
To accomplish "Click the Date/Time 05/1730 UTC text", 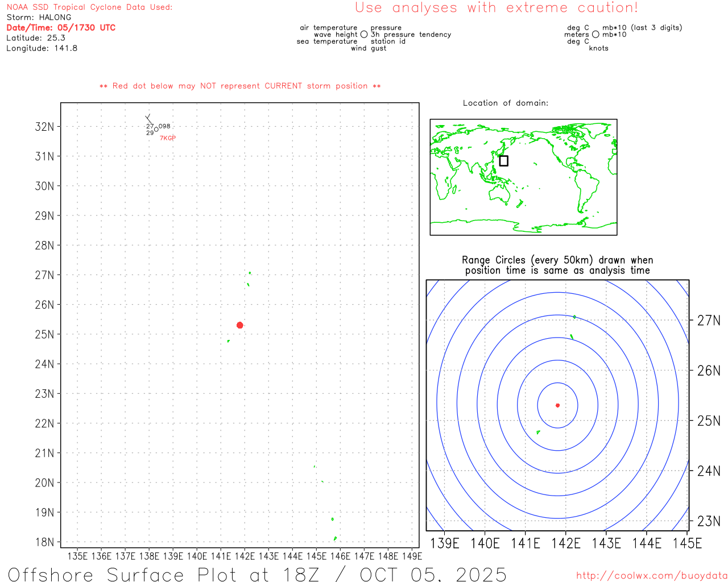I will 61,27.
